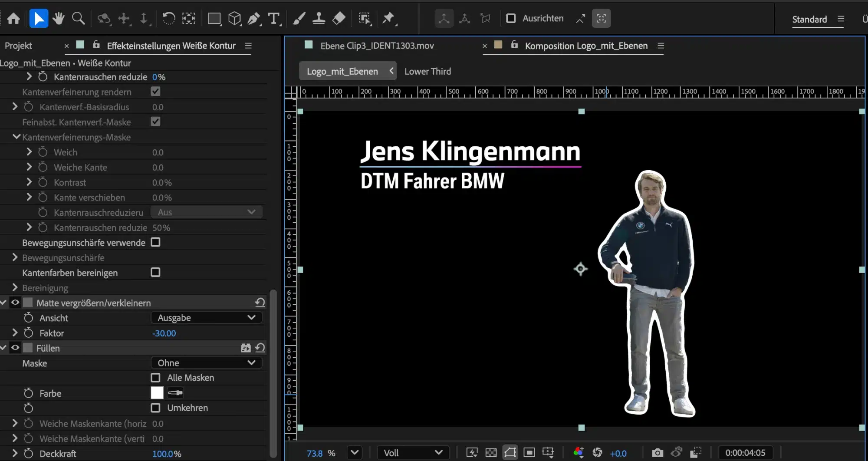868x461 pixels.
Task: Uncheck Kantenverfeinerung rendern
Action: tap(155, 91)
